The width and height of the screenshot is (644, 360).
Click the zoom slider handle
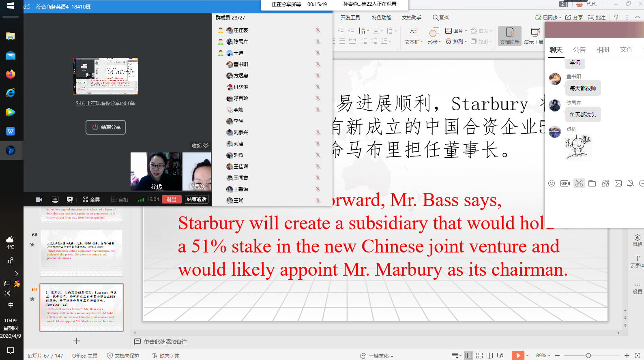pyautogui.click(x=588, y=356)
